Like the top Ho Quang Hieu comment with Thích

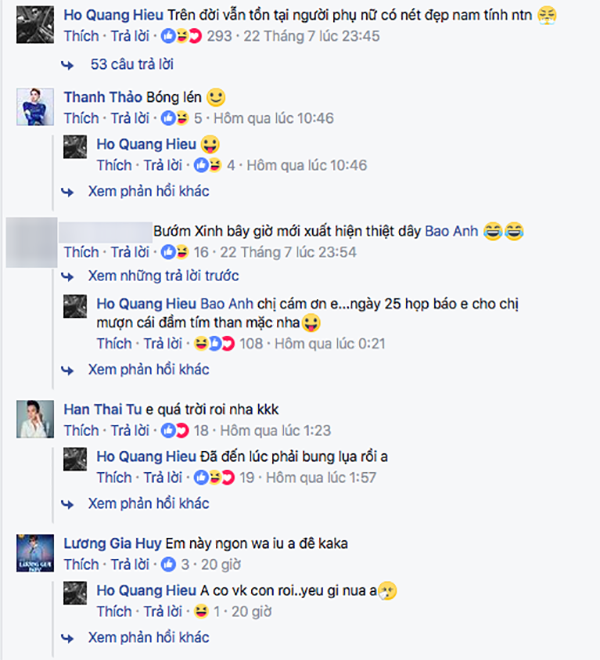(x=81, y=36)
